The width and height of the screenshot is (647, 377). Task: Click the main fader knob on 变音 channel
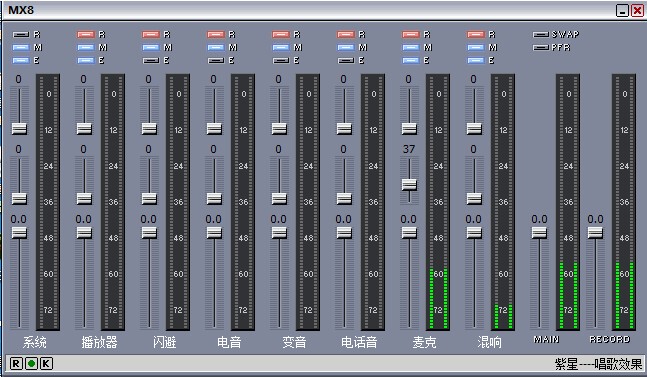coord(279,233)
